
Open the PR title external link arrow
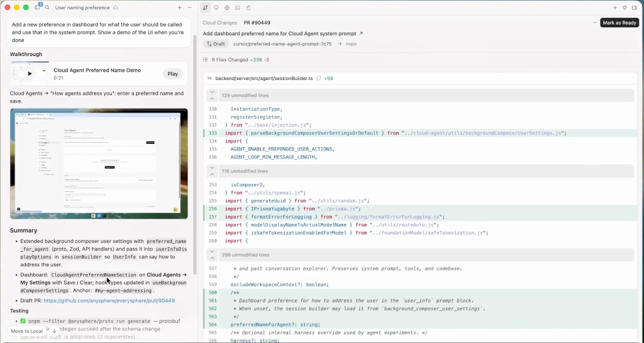click(x=361, y=33)
